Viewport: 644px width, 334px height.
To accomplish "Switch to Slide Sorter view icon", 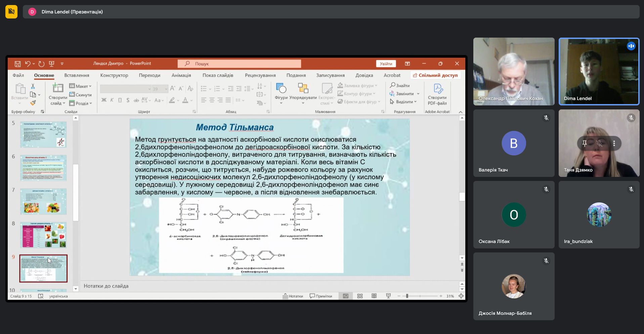I will [x=360, y=296].
